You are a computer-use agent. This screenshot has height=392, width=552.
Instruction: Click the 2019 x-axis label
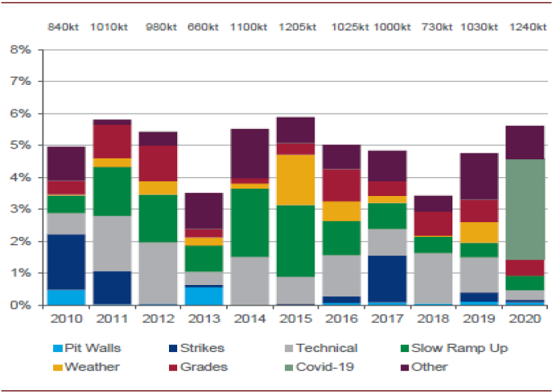[x=479, y=318]
